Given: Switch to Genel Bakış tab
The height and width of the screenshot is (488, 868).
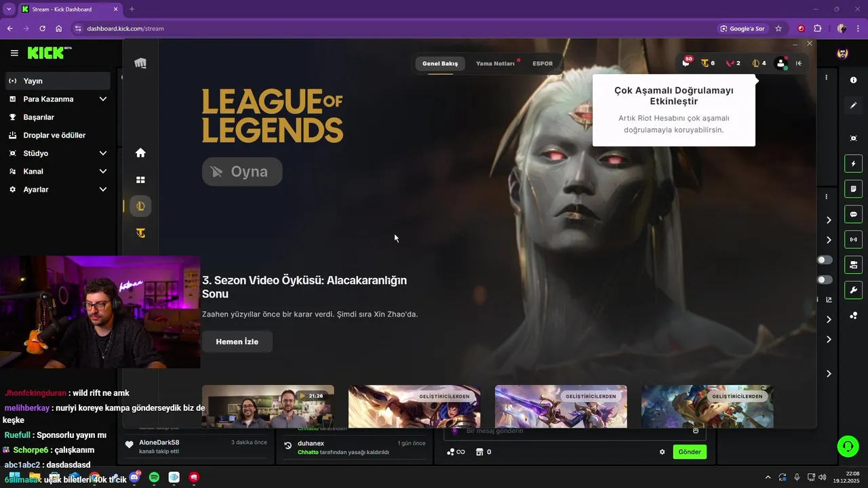Looking at the screenshot, I should point(440,64).
